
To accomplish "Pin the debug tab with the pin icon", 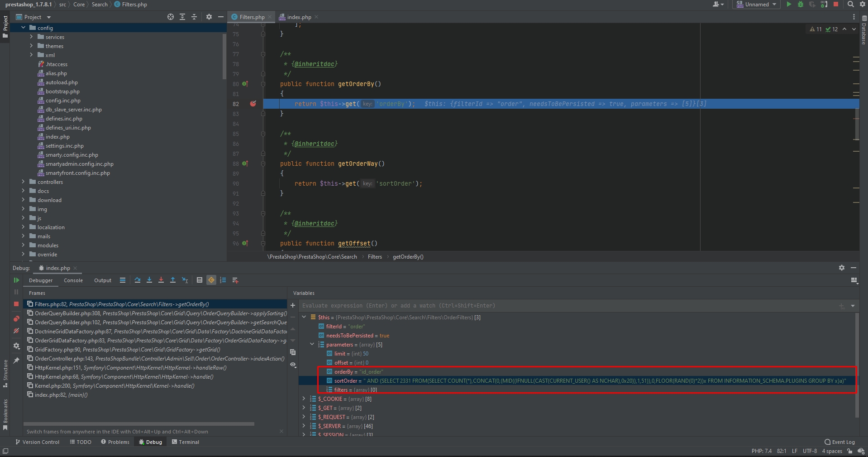I will point(16,361).
